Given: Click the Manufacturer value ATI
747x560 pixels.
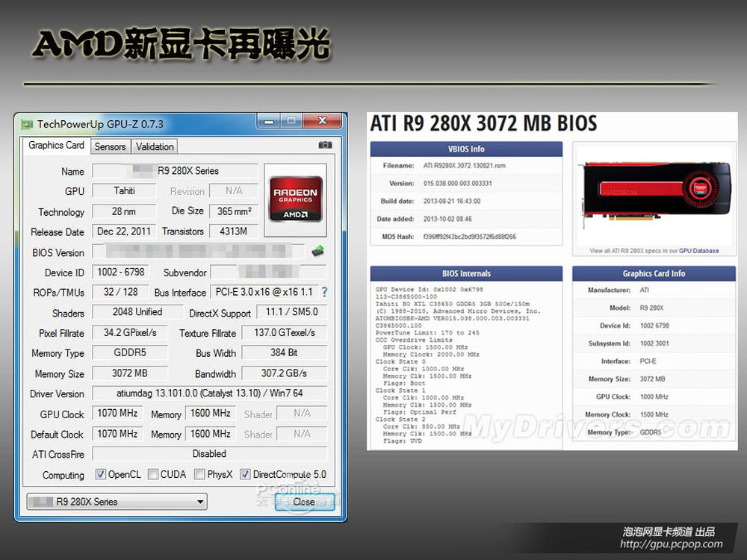Looking at the screenshot, I should [644, 290].
